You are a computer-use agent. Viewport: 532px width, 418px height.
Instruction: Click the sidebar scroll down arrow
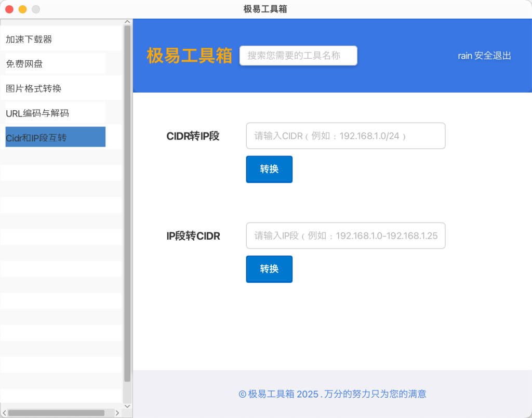pos(127,406)
